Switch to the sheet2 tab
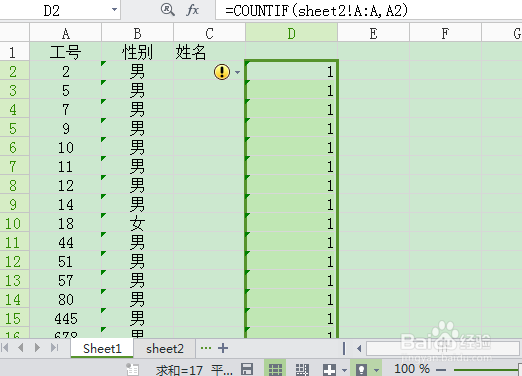522x376 pixels. (x=165, y=348)
